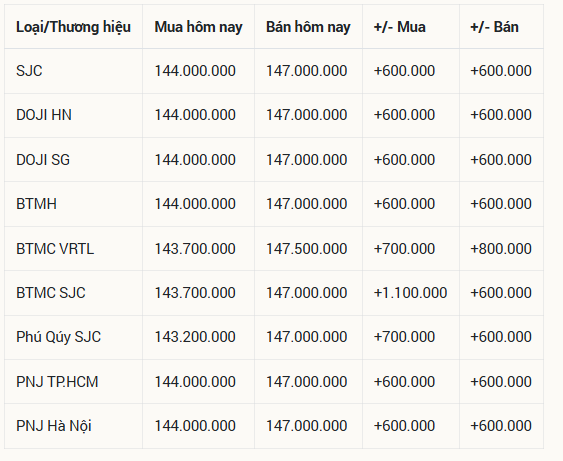Click the DOJI HN row label
Viewport: 563px width, 461px height.
pyautogui.click(x=44, y=115)
